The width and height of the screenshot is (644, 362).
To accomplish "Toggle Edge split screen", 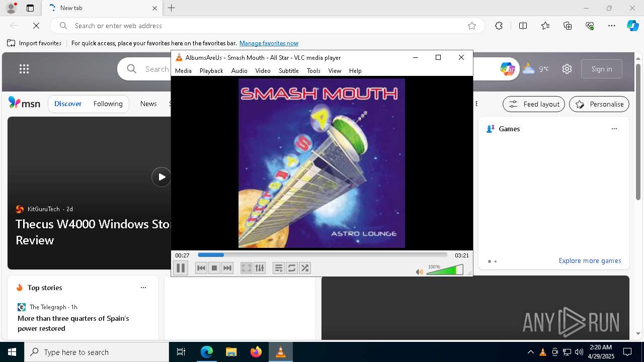I will 523,26.
